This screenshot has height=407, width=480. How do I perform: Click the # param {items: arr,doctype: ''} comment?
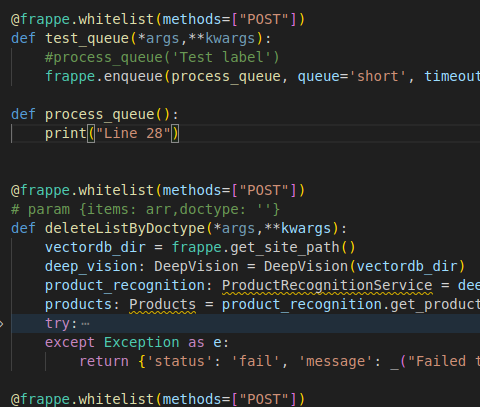tap(145, 209)
